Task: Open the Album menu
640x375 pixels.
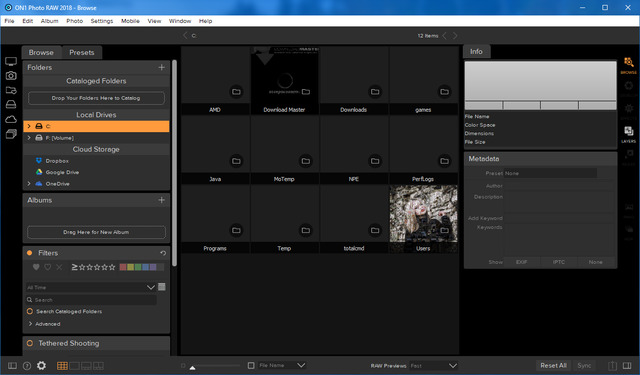Action: [x=49, y=21]
